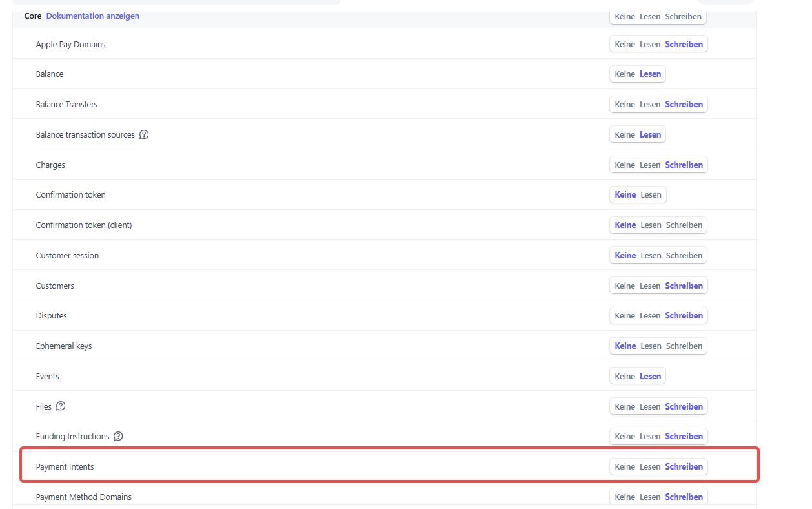This screenshot has height=509, width=812.
Task: Open the Dokumentation anzeigen link
Action: [x=92, y=16]
